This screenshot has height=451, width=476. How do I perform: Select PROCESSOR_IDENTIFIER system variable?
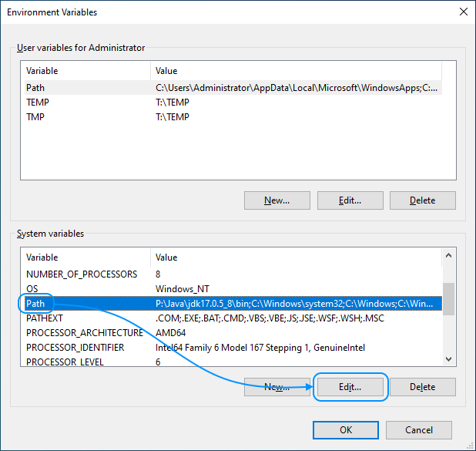233,347
